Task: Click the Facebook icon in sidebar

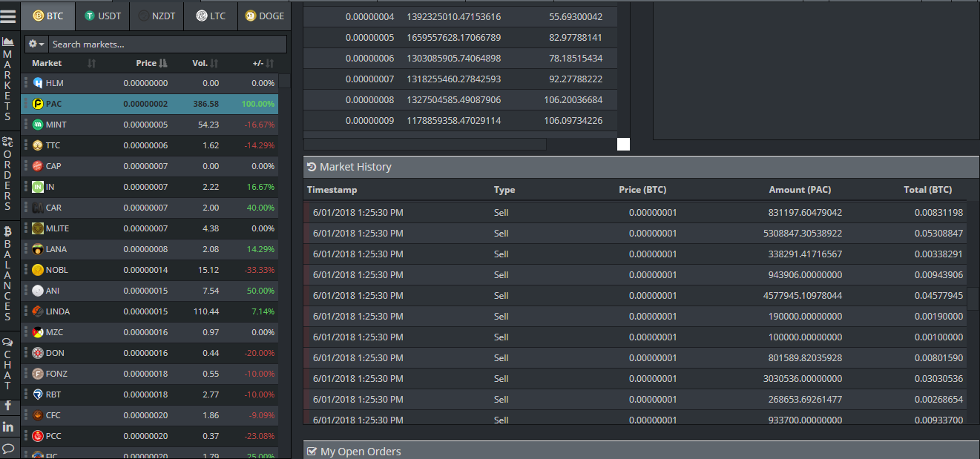Action: [8, 406]
